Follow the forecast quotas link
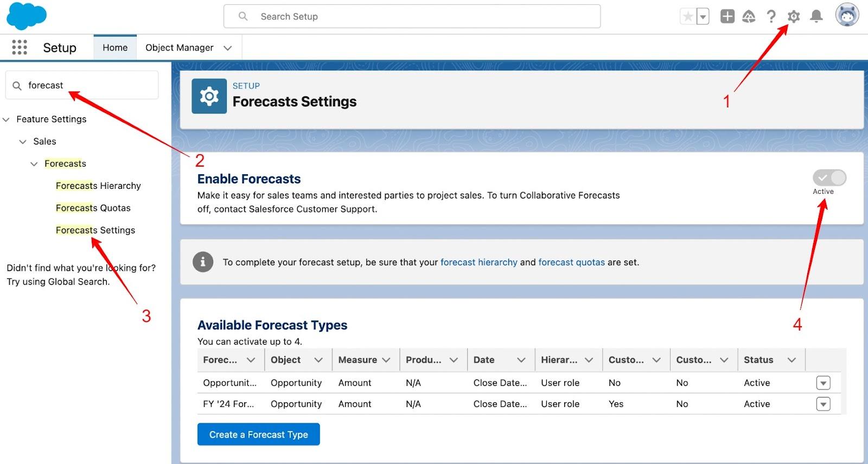868x464 pixels. (571, 262)
